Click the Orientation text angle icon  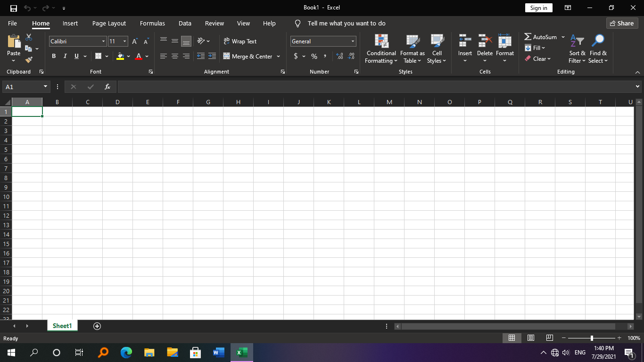[x=201, y=41]
